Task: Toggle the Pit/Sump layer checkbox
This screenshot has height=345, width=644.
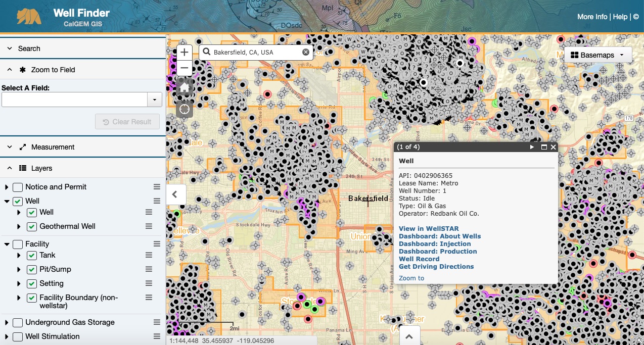Action: coord(32,269)
